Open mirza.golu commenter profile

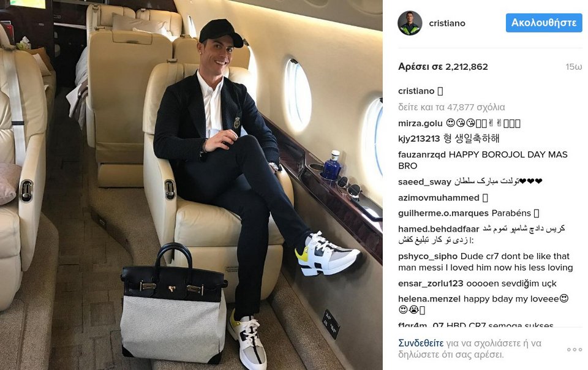coord(420,123)
